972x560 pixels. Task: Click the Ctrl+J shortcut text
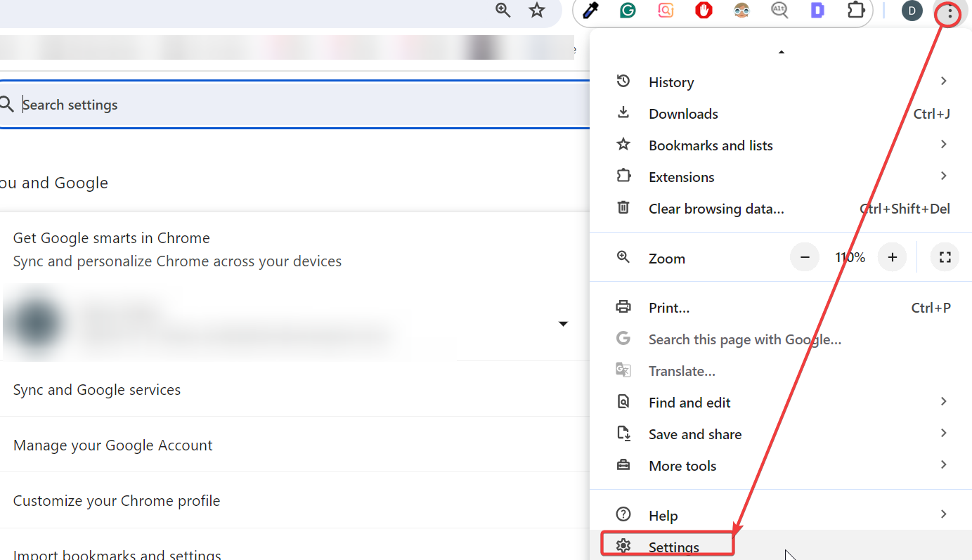click(x=932, y=114)
